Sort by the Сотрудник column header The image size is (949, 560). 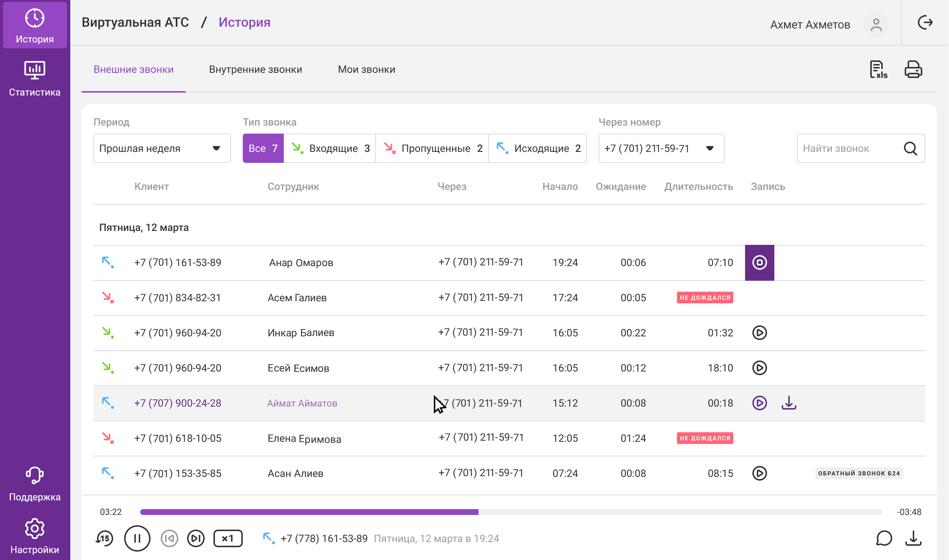(x=293, y=186)
